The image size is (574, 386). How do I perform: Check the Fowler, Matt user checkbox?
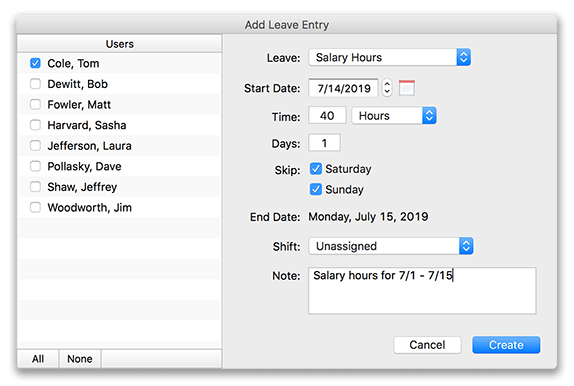[35, 104]
